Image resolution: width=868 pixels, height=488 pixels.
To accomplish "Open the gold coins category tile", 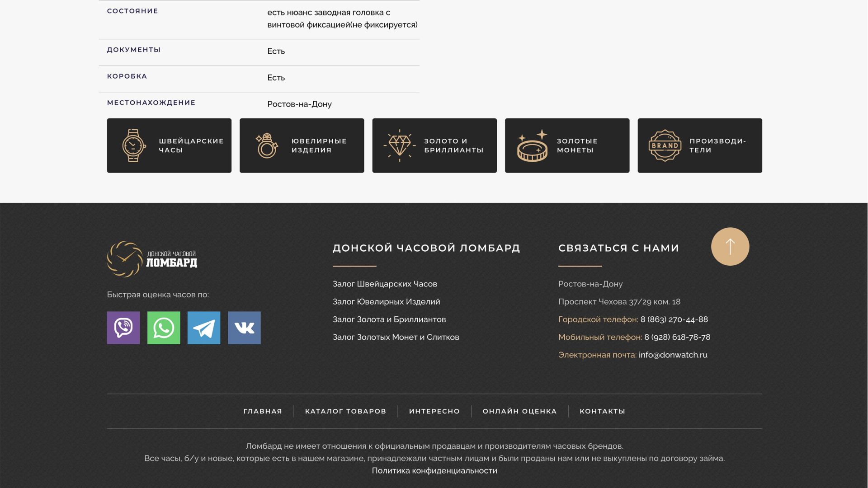I will 567,145.
